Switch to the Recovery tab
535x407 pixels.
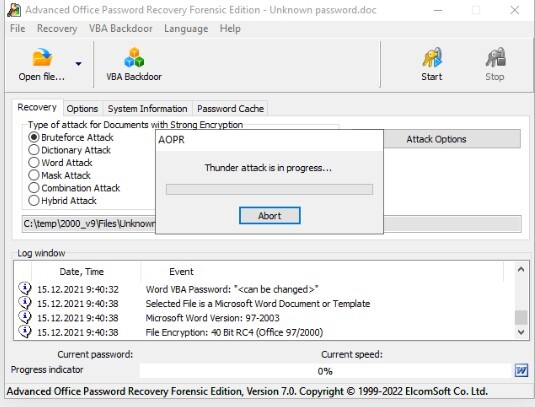(37, 107)
